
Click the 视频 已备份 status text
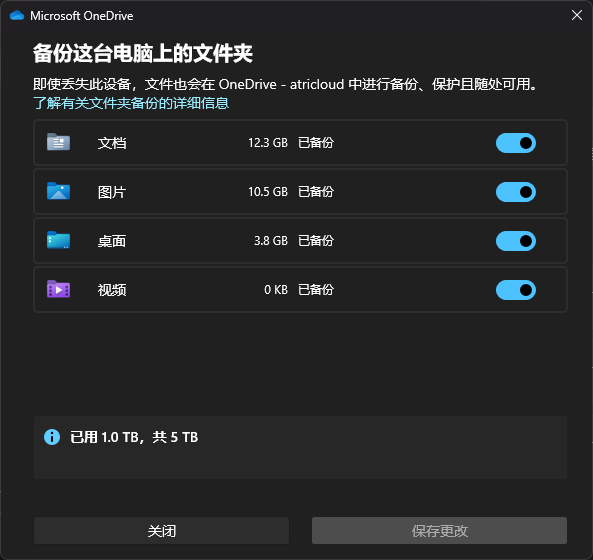tap(316, 290)
